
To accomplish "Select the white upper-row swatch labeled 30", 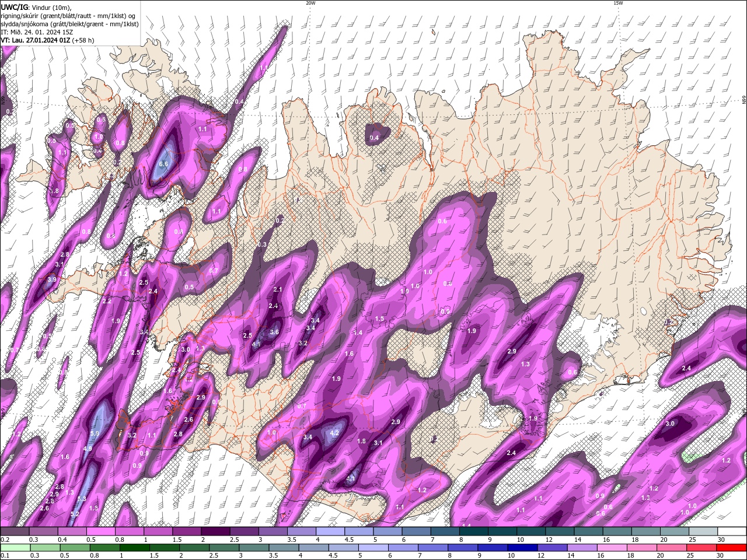I will tap(731, 531).
